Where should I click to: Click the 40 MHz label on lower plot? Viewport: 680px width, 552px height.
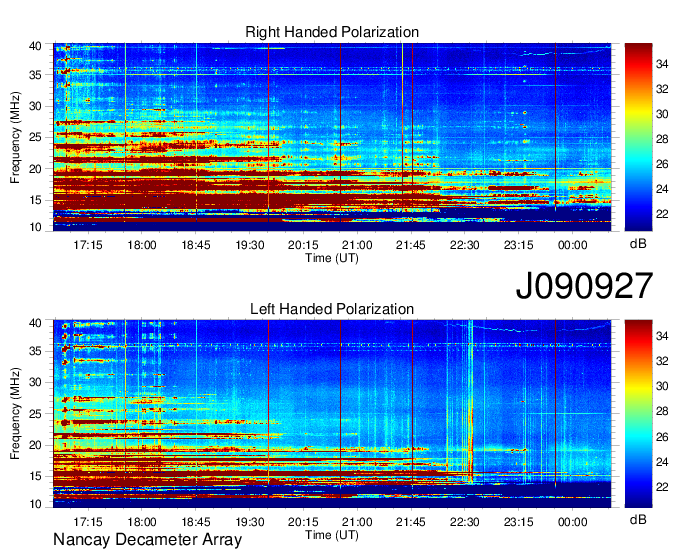click(x=35, y=323)
